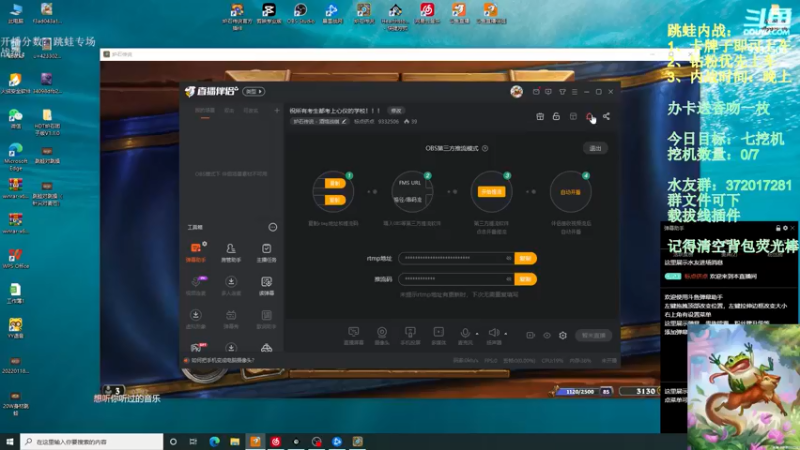The image size is (800, 450).
Task: Open the phone-as-camera help link at bottom
Action: tap(222, 360)
